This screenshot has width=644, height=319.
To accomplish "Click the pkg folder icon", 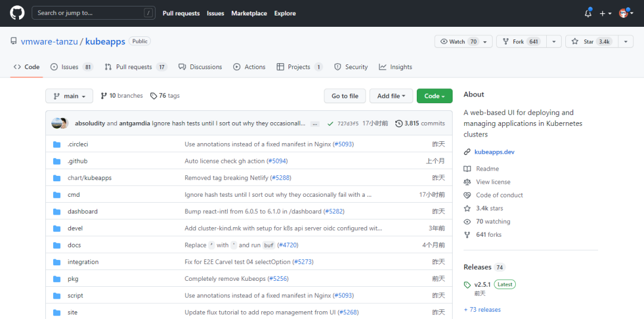I will click(57, 279).
